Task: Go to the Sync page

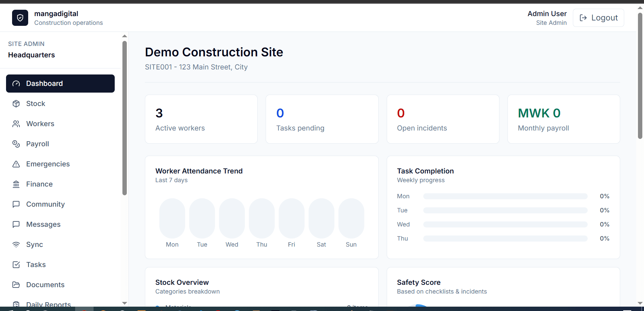Action: (60, 245)
